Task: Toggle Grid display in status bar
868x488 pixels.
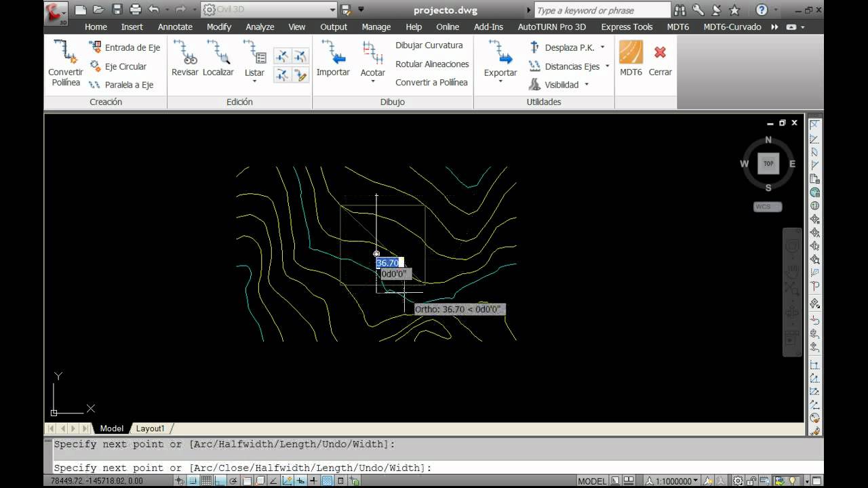Action: 207,481
